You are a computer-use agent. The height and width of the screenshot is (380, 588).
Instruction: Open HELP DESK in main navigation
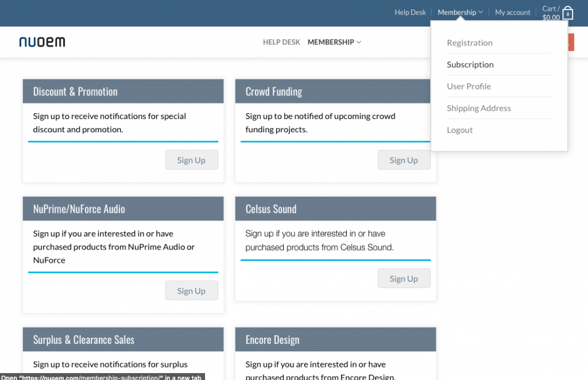[281, 42]
